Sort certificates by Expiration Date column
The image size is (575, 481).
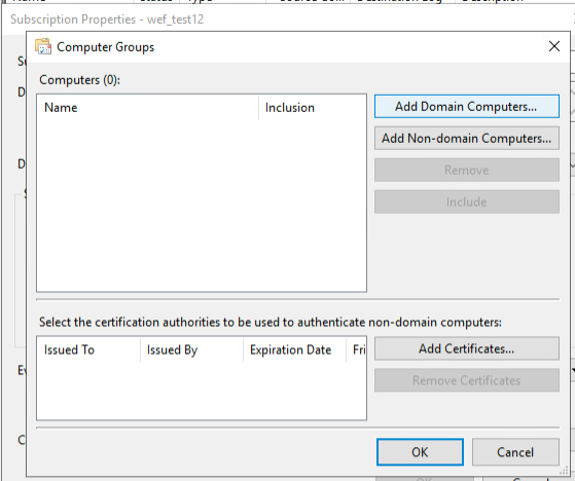pyautogui.click(x=294, y=350)
